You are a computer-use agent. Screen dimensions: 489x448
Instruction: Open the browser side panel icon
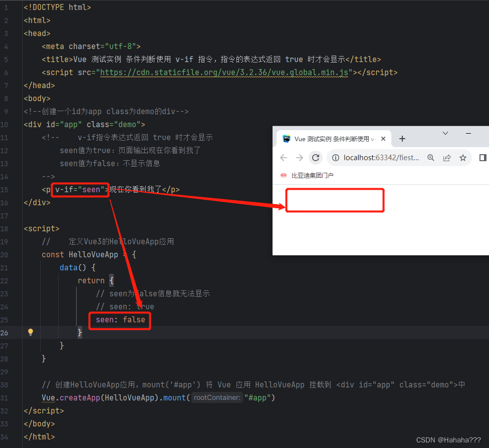tap(483, 158)
